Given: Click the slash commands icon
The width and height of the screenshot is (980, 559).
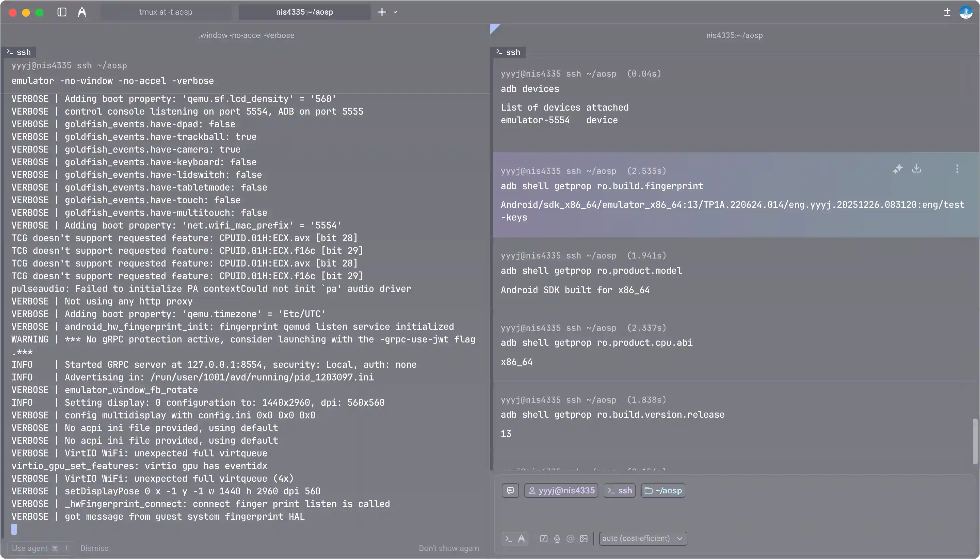Looking at the screenshot, I should (544, 539).
